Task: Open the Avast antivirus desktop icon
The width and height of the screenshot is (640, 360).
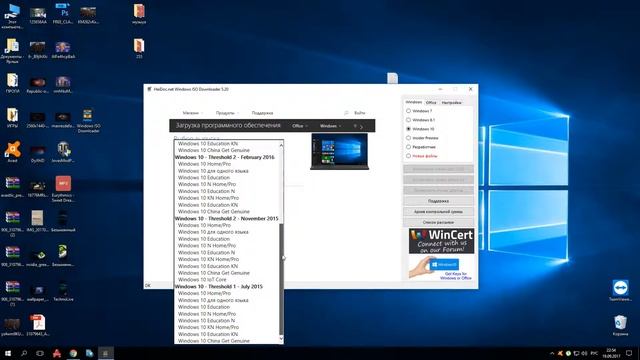Action: click(x=13, y=152)
